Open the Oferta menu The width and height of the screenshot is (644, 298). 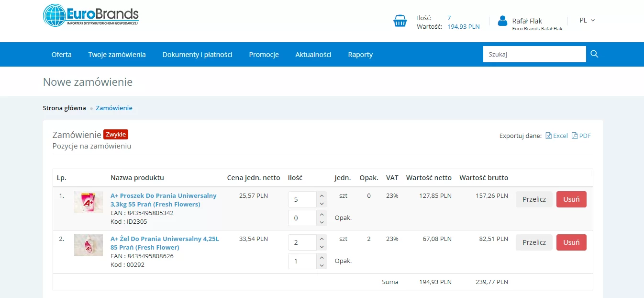pyautogui.click(x=62, y=55)
